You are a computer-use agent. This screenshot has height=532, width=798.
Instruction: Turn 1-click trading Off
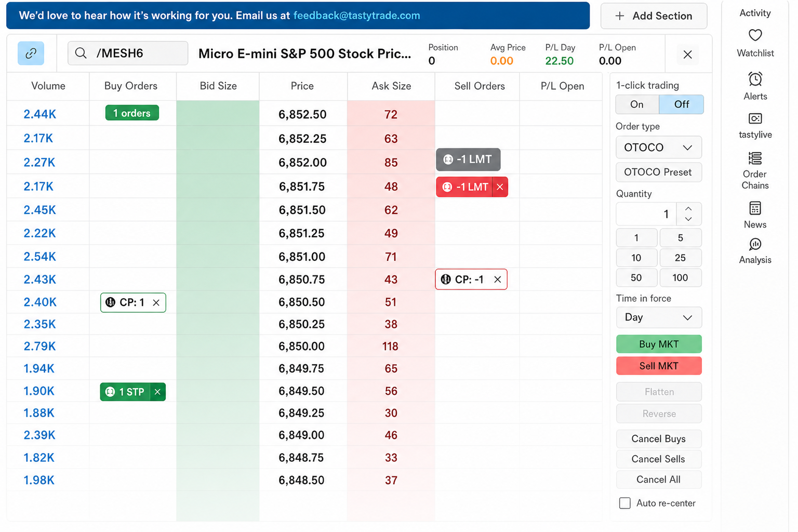(681, 104)
